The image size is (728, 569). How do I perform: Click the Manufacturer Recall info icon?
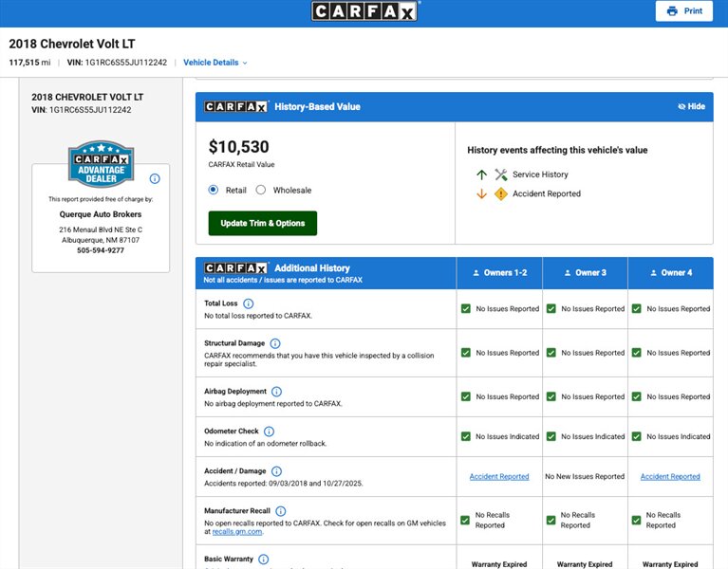(x=280, y=511)
